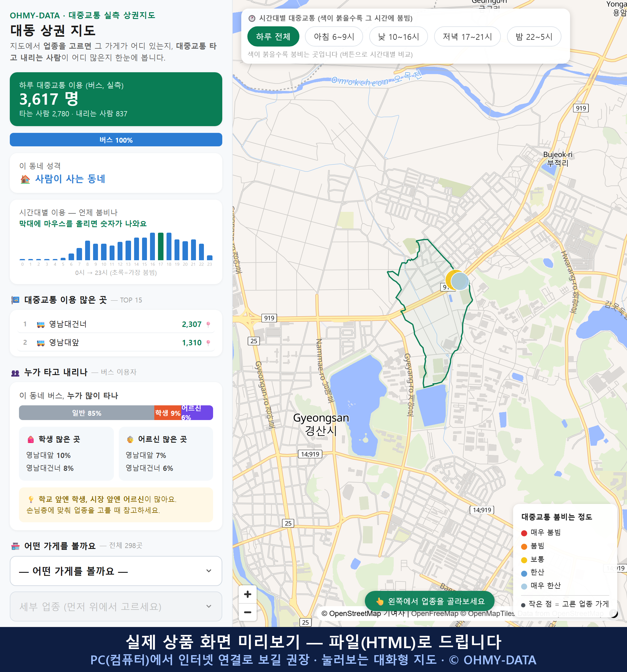Switch to 낮 10~16시 time filter
Image resolution: width=627 pixels, height=672 pixels.
pos(399,36)
